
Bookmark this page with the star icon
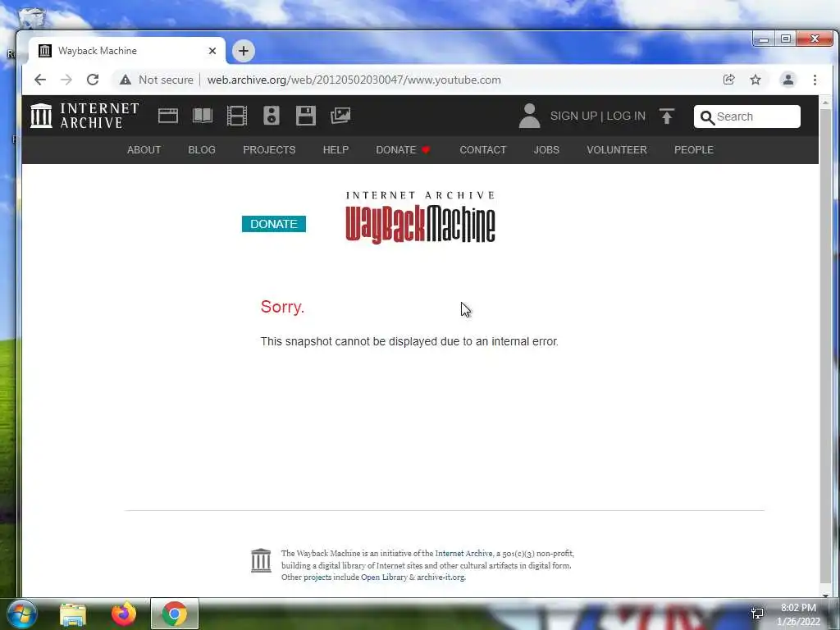[x=756, y=80]
